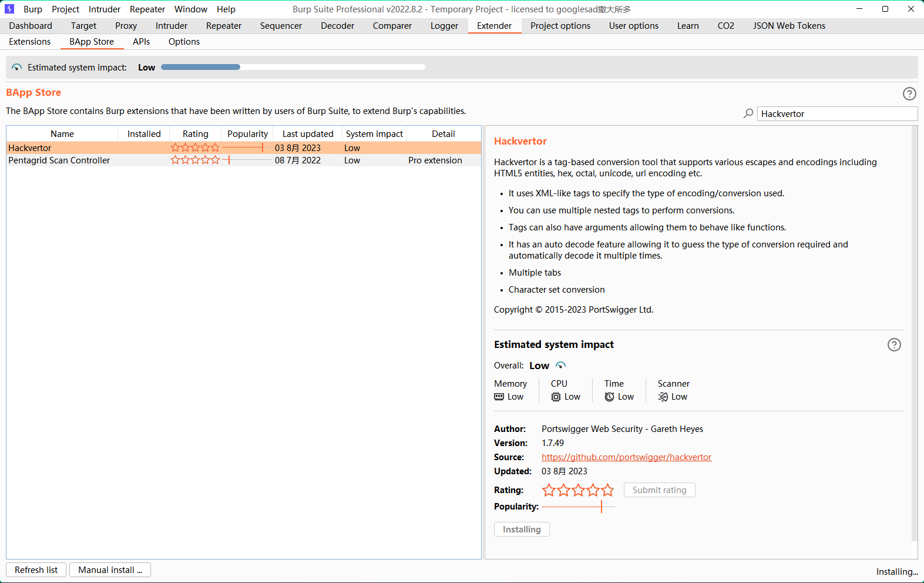Click the estimated system impact progress bar
924x583 pixels.
tap(293, 67)
